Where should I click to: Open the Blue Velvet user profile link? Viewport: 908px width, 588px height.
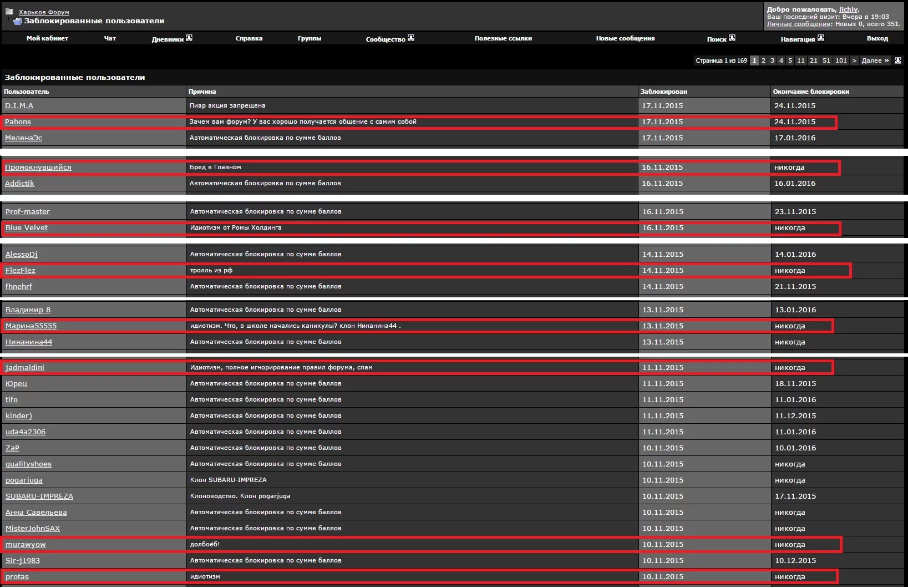(27, 227)
